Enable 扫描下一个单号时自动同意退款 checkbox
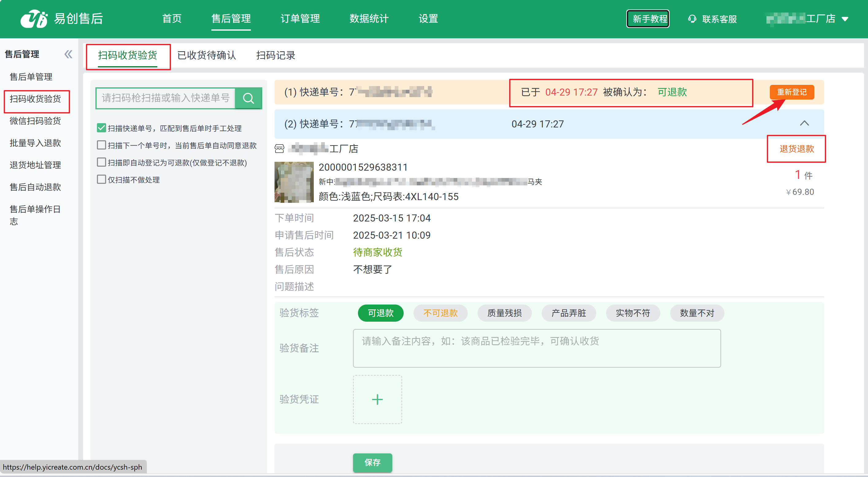Screen dimensions: 868x477 coord(101,145)
